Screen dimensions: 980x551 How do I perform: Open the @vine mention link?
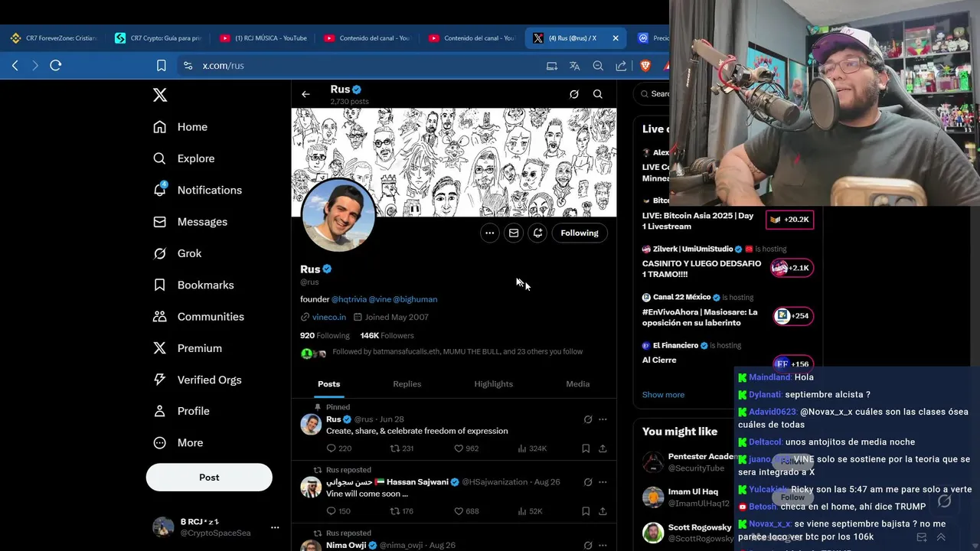point(380,299)
